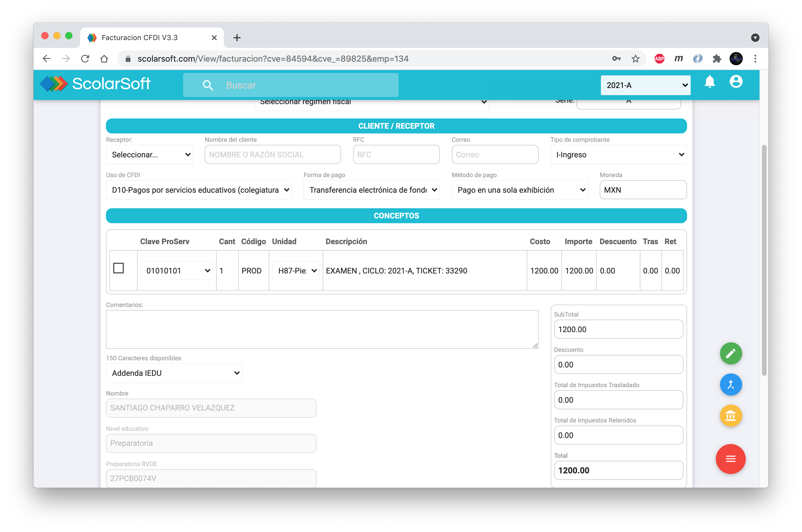Click the RFC input field
Viewport: 802px width, 532px height.
[x=396, y=155]
